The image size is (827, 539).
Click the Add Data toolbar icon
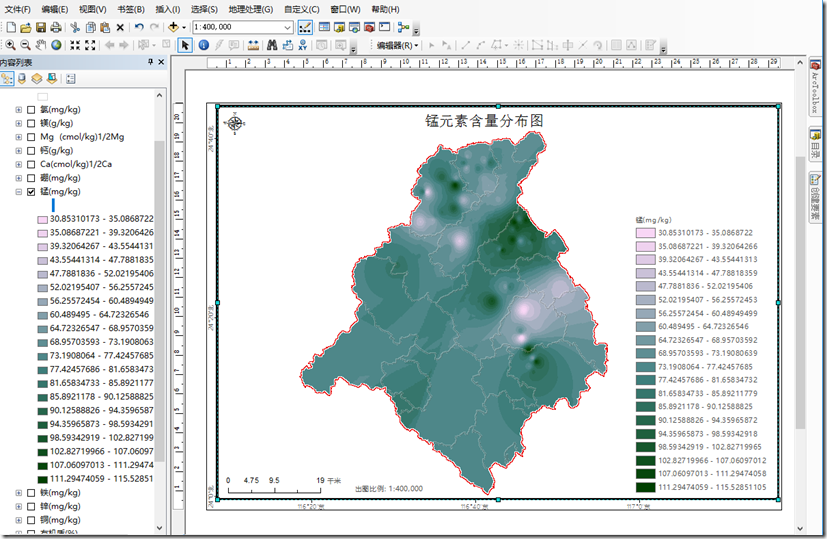tap(174, 27)
